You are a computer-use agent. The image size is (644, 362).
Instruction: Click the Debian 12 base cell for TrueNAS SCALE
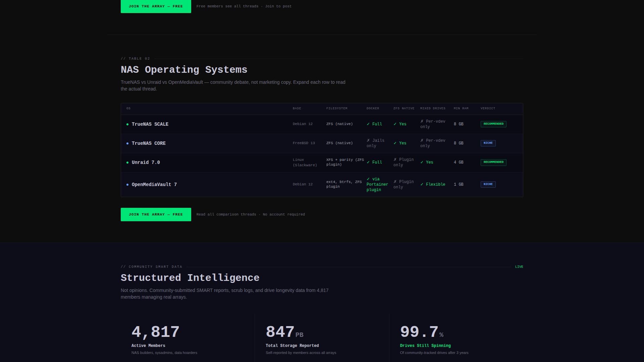pos(303,124)
